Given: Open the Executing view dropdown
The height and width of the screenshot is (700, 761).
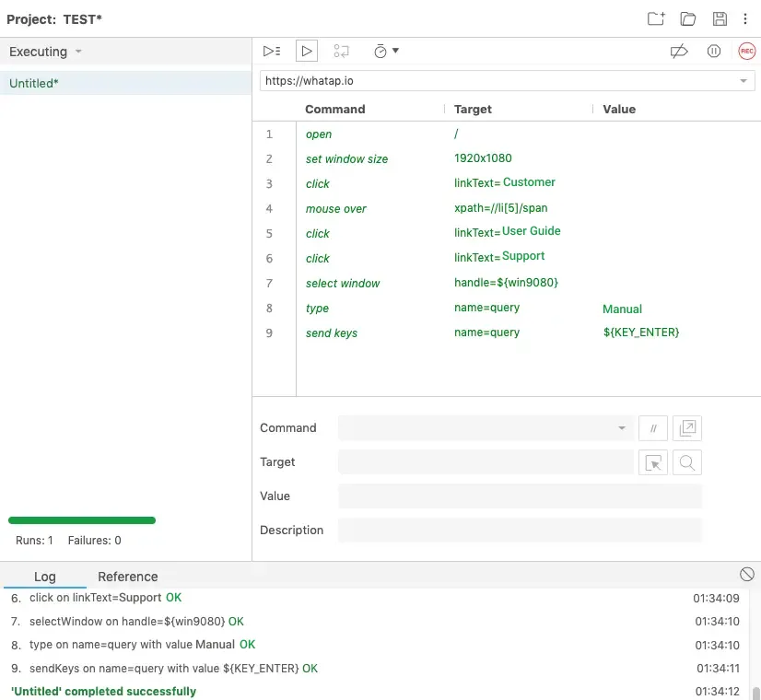Looking at the screenshot, I should (45, 52).
